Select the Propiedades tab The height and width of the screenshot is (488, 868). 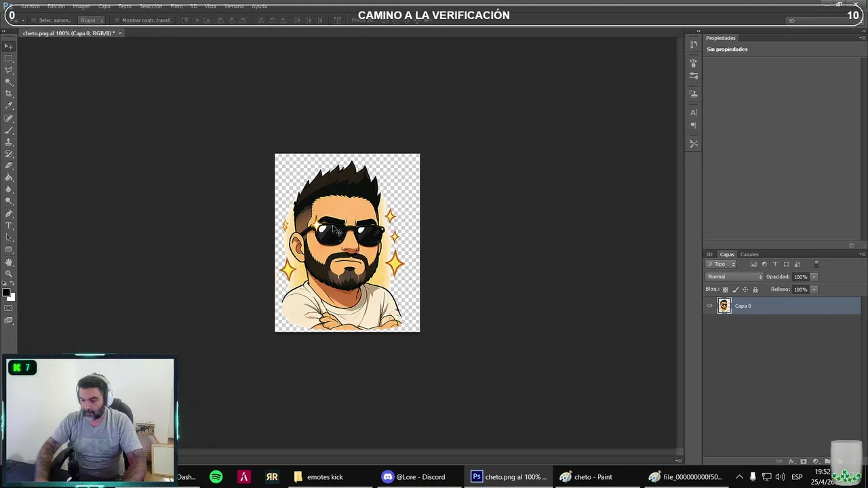[720, 38]
